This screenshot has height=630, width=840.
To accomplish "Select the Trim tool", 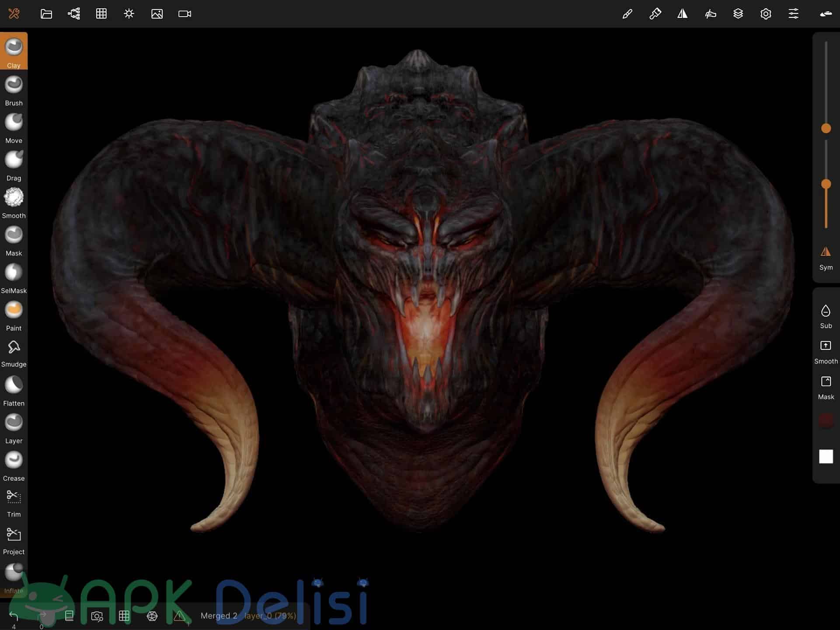I will (14, 503).
